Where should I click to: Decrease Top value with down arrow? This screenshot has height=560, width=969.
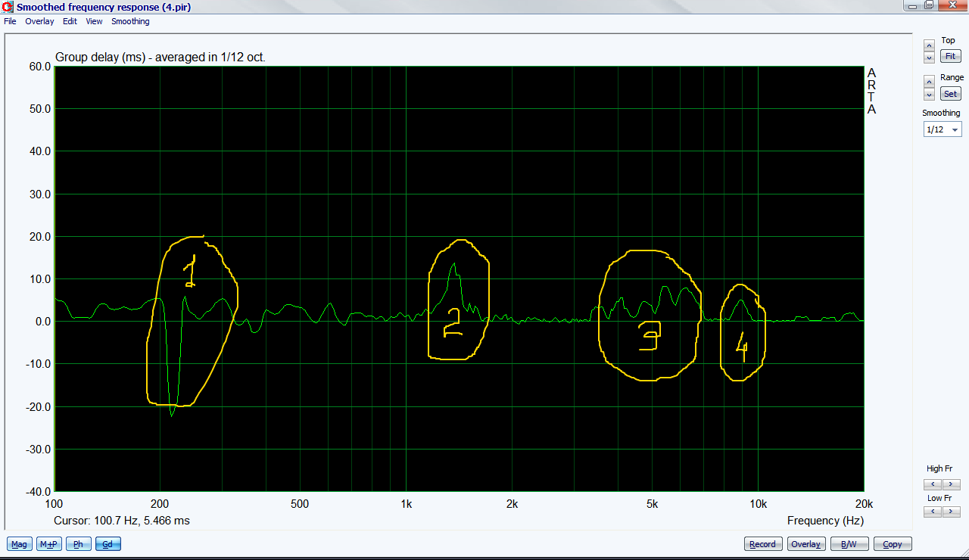pos(929,58)
